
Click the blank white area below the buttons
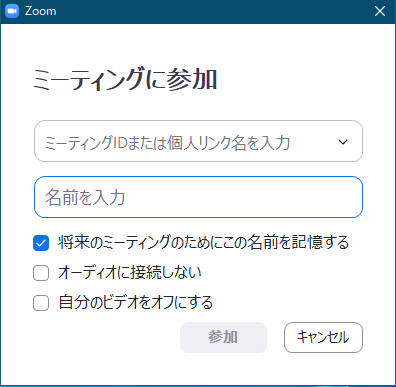pyautogui.click(x=198, y=368)
